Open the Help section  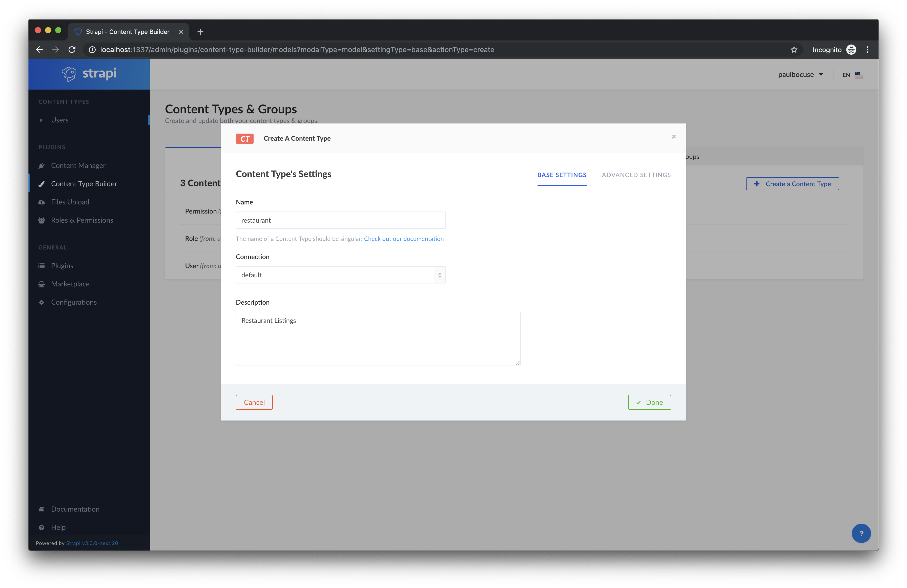pyautogui.click(x=58, y=527)
